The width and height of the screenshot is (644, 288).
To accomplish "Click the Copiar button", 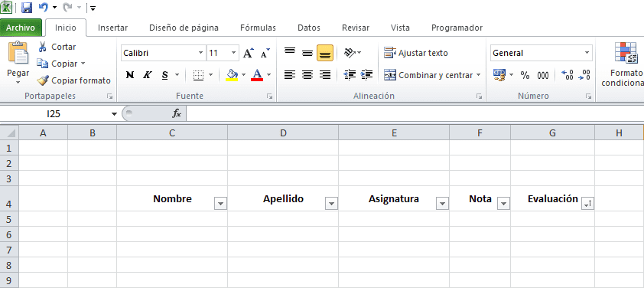I will coord(57,64).
